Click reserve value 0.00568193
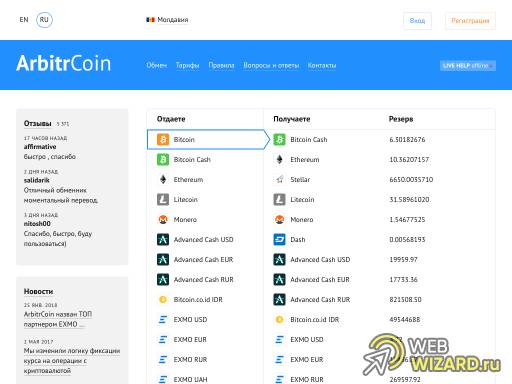This screenshot has width=512, height=384. 407,240
